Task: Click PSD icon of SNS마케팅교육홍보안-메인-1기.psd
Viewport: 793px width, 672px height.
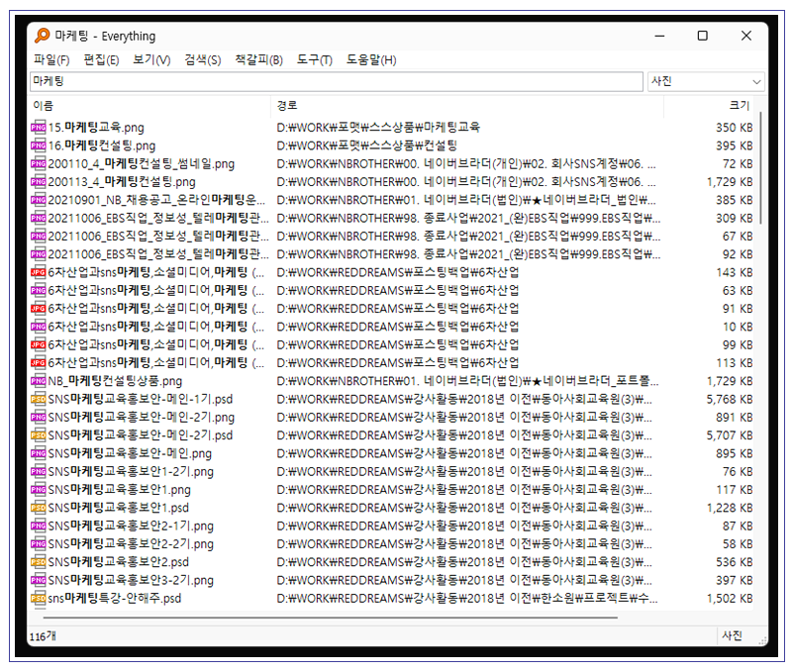Action: (38, 399)
